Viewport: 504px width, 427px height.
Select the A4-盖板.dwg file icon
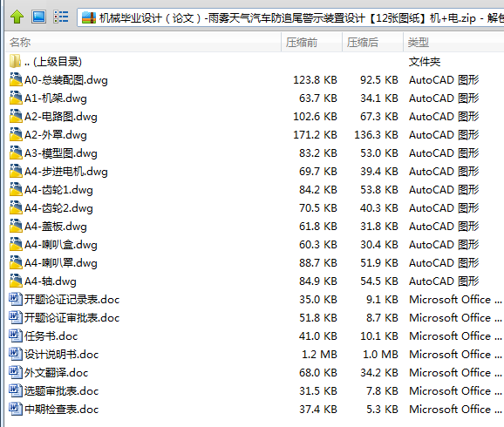coord(16,226)
